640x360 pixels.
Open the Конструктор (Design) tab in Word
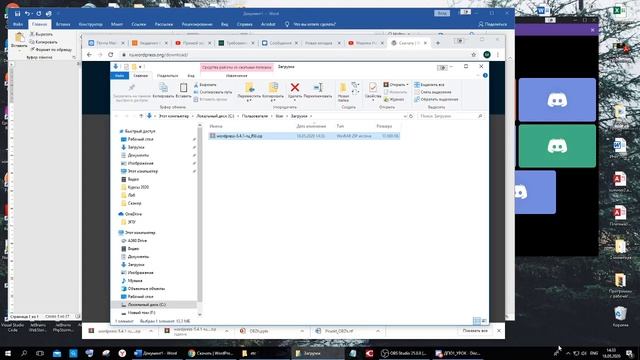point(91,24)
